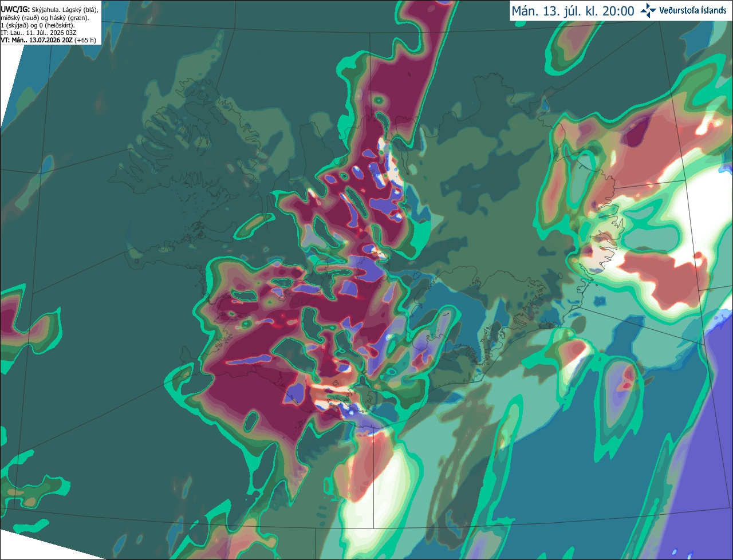
Task: Click the IT: Lau.. 11. Júl.. 2026 03Z line
Action: [38, 33]
